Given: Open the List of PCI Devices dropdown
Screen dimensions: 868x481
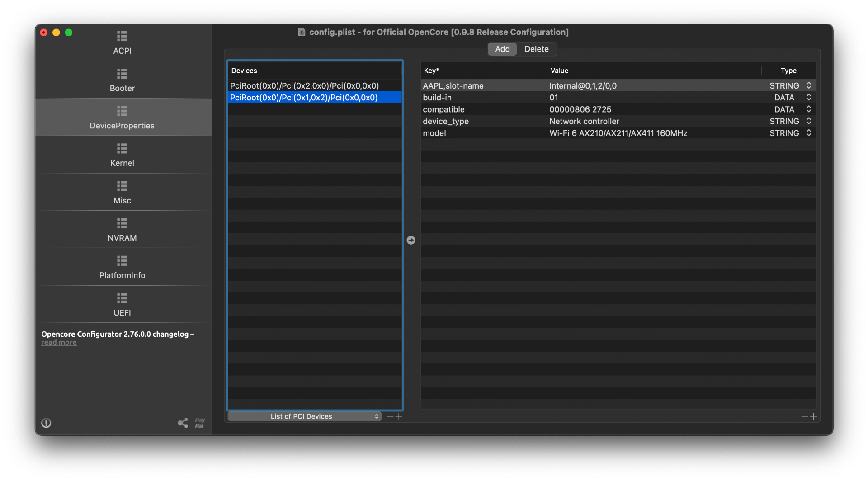Looking at the screenshot, I should (x=304, y=416).
